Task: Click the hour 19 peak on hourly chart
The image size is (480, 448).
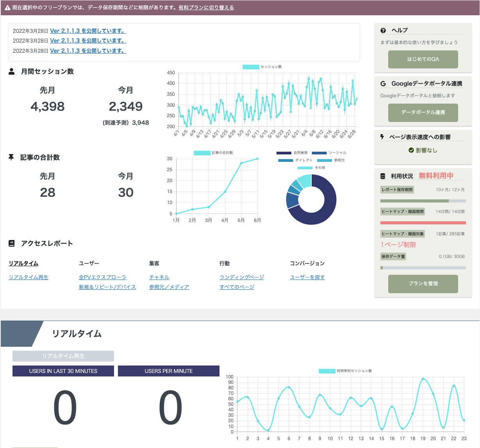Action: tap(423, 379)
